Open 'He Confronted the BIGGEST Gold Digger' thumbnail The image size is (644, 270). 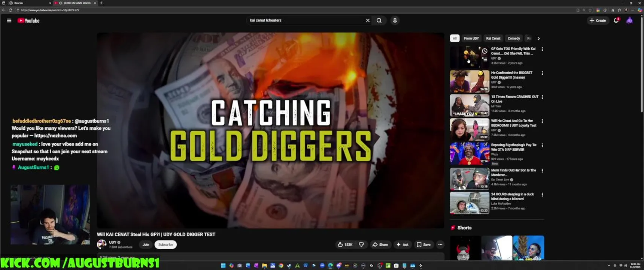point(470,81)
